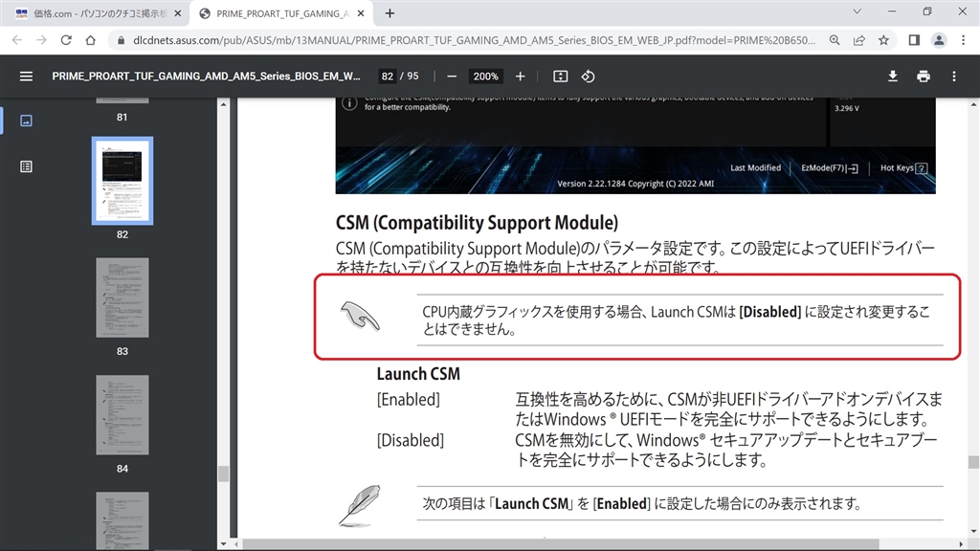Open a new browser tab
This screenshot has width=980, height=551.
[x=390, y=13]
